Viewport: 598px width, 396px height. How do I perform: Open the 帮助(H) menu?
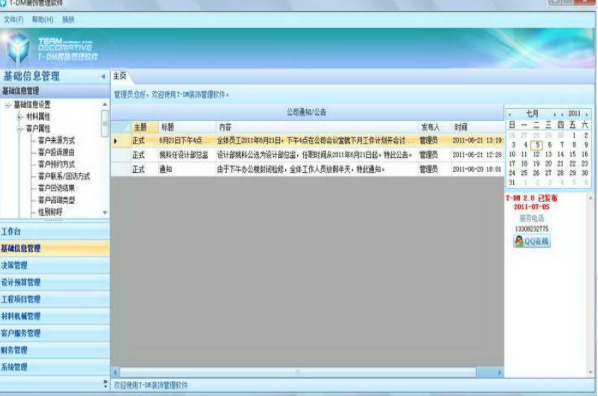(x=43, y=19)
